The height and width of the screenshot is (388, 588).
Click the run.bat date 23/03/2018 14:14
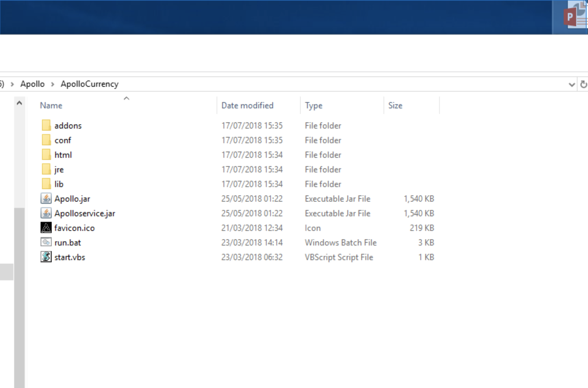click(x=252, y=242)
